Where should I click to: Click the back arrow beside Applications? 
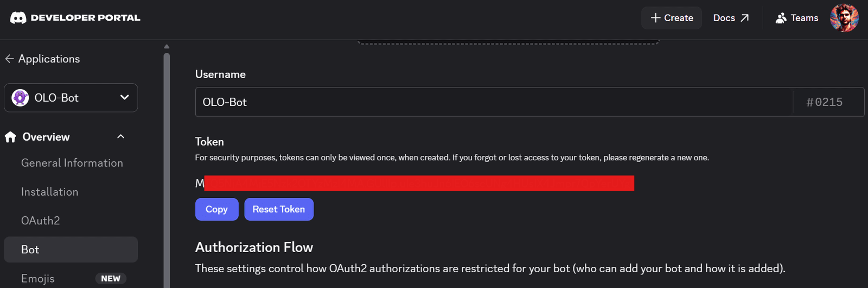click(x=9, y=59)
